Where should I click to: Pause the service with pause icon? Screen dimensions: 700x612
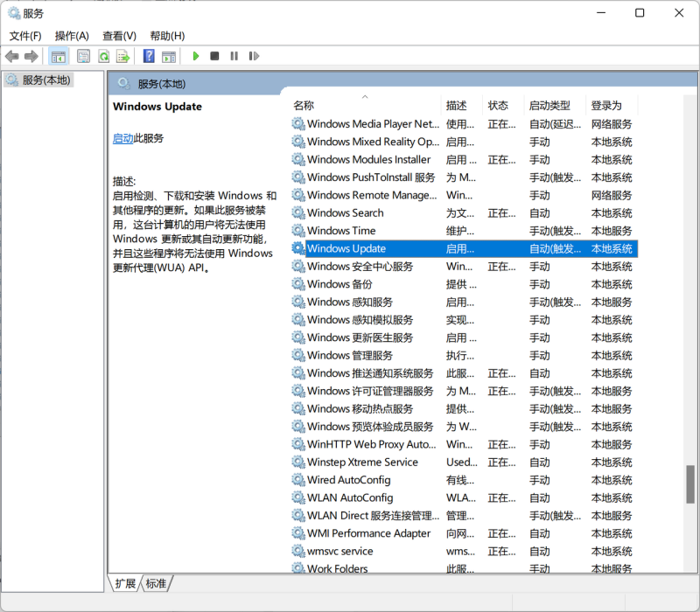click(x=234, y=56)
